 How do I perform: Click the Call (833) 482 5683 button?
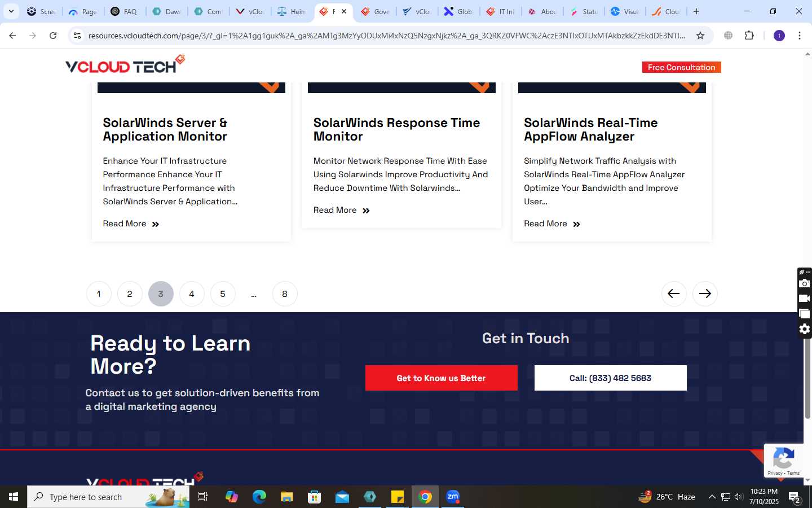[610, 378]
